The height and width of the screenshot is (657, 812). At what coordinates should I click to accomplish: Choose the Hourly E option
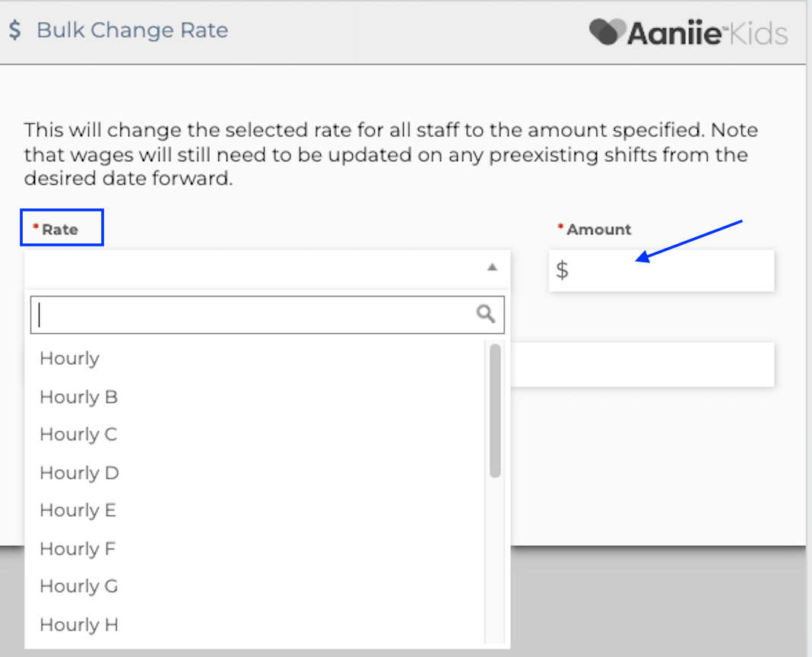click(x=78, y=511)
